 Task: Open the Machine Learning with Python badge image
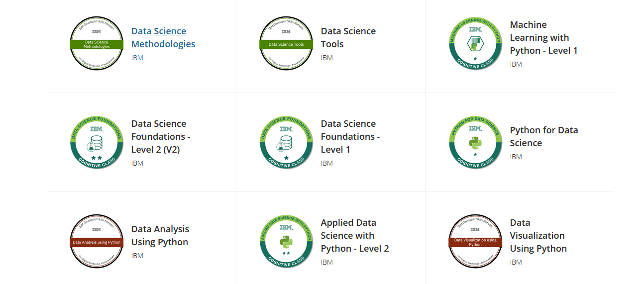click(x=475, y=44)
